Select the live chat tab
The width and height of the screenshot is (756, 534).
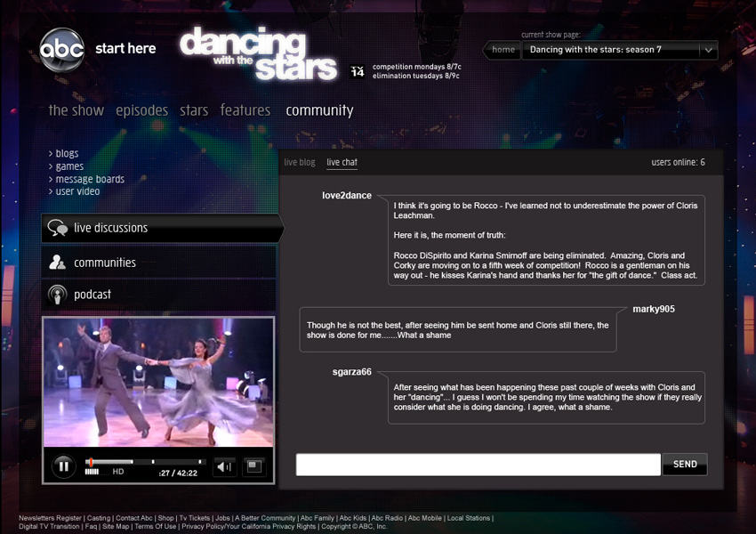pos(342,163)
